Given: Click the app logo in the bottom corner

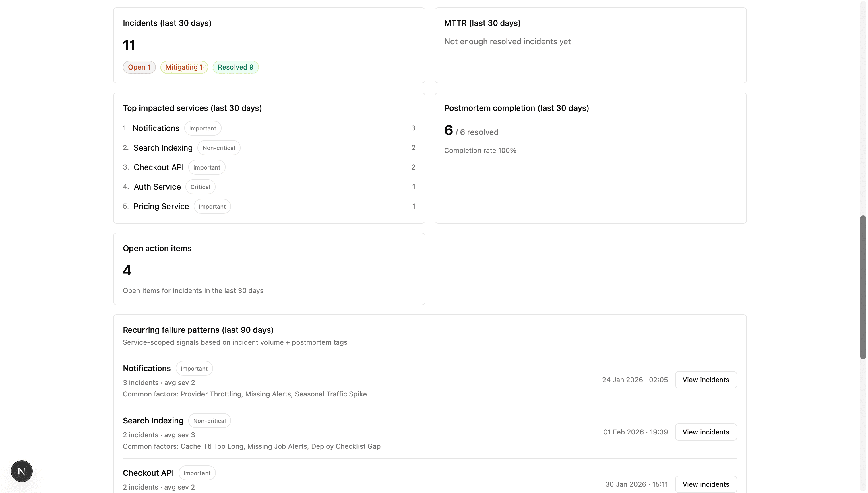Looking at the screenshot, I should [21, 471].
